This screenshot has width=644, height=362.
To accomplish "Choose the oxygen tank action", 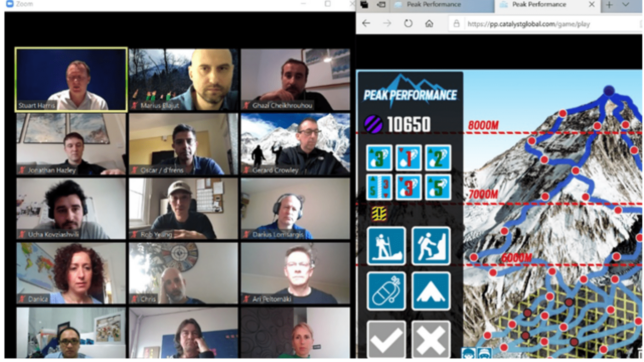I will point(386,291).
